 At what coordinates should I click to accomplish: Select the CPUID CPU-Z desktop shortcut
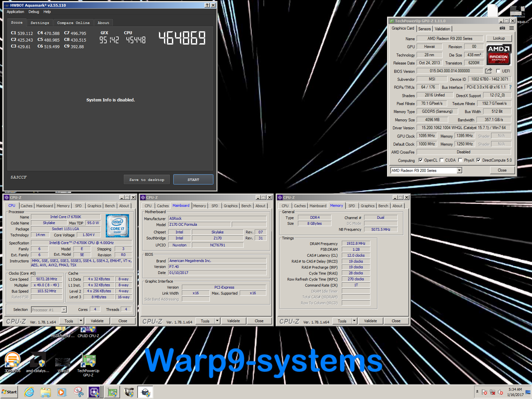point(88,332)
